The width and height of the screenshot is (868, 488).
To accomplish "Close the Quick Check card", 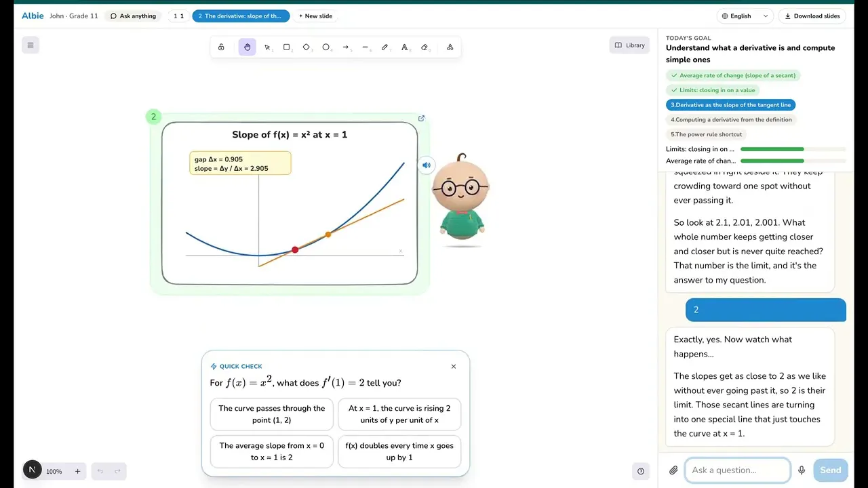I will (454, 367).
